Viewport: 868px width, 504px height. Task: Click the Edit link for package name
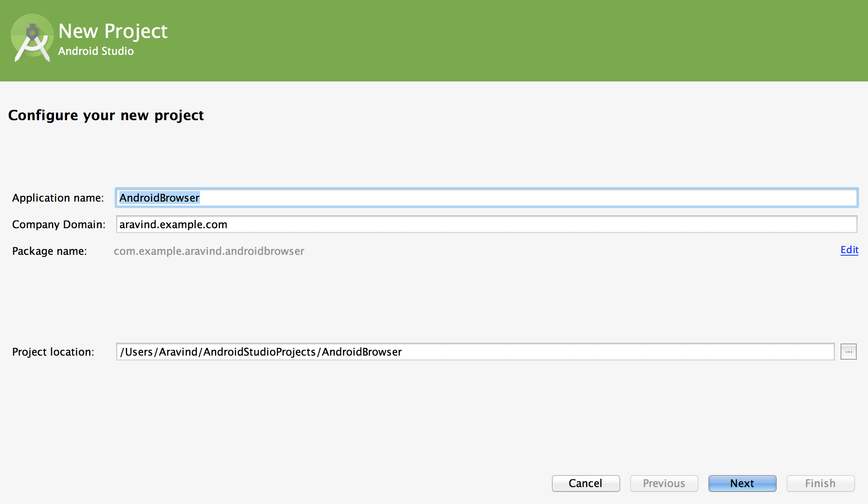pos(849,250)
